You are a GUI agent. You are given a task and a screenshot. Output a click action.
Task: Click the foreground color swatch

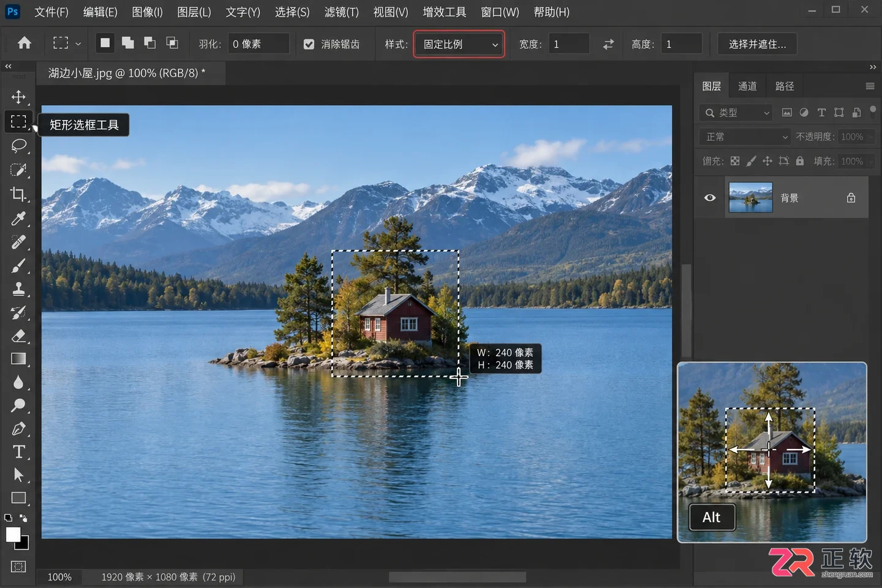[13, 535]
